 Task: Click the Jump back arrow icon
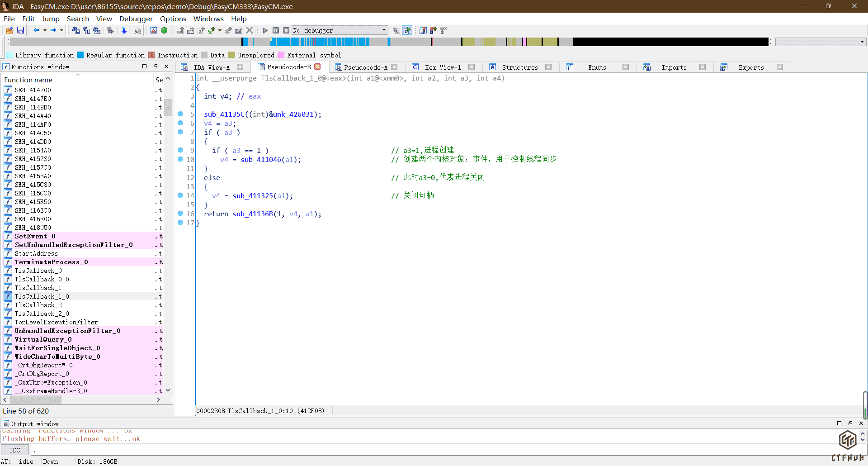36,30
